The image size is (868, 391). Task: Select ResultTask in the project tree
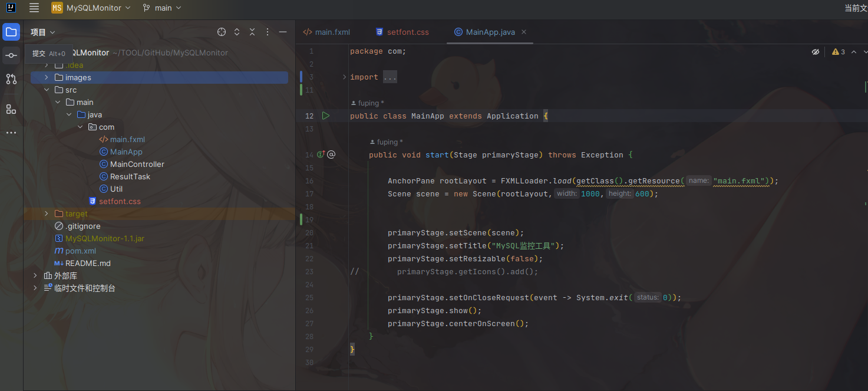(130, 176)
